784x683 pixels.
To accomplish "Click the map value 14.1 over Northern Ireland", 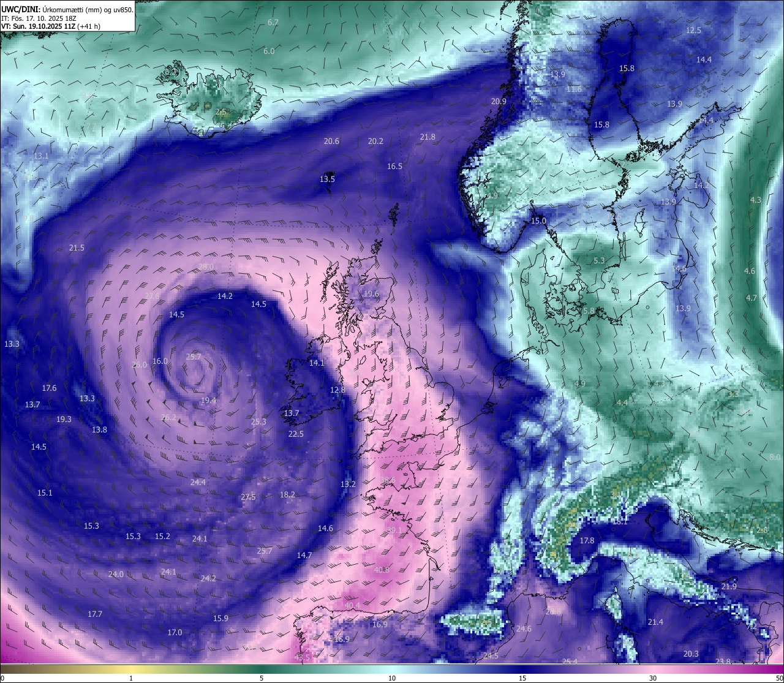I will pyautogui.click(x=317, y=363).
